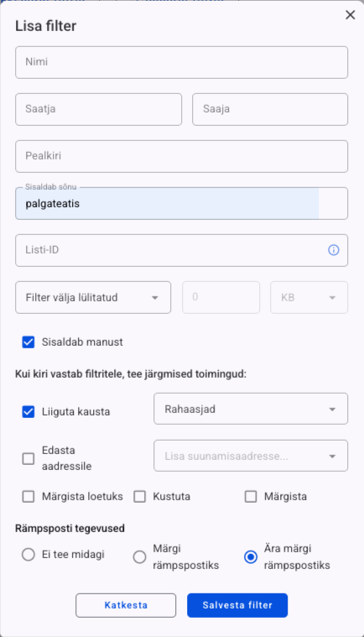Screen dimensions: 364x637
Task: Close the Lisa filter dialog
Action: (x=350, y=15)
